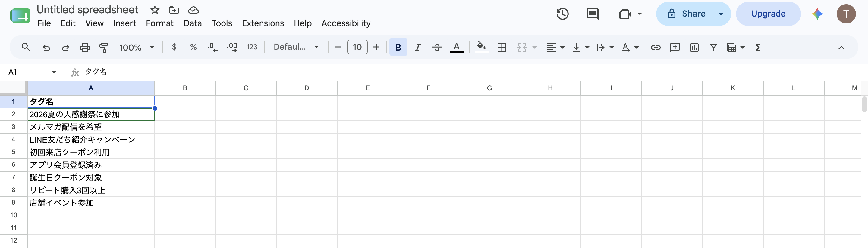Open the comments panel in the header

click(592, 14)
